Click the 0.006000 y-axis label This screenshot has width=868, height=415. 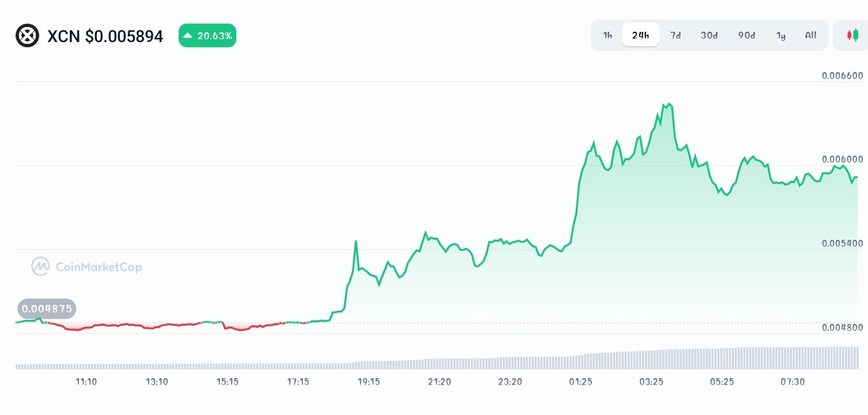pyautogui.click(x=843, y=159)
